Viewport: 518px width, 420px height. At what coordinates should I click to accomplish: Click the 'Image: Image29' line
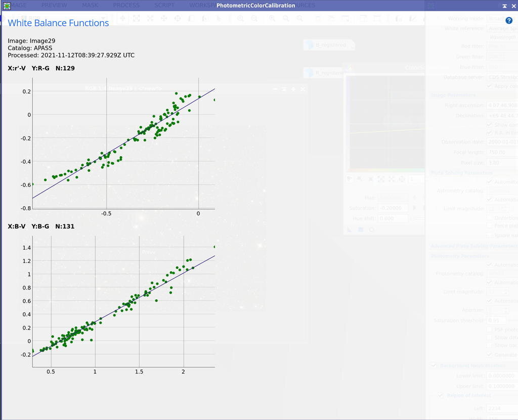click(x=31, y=41)
